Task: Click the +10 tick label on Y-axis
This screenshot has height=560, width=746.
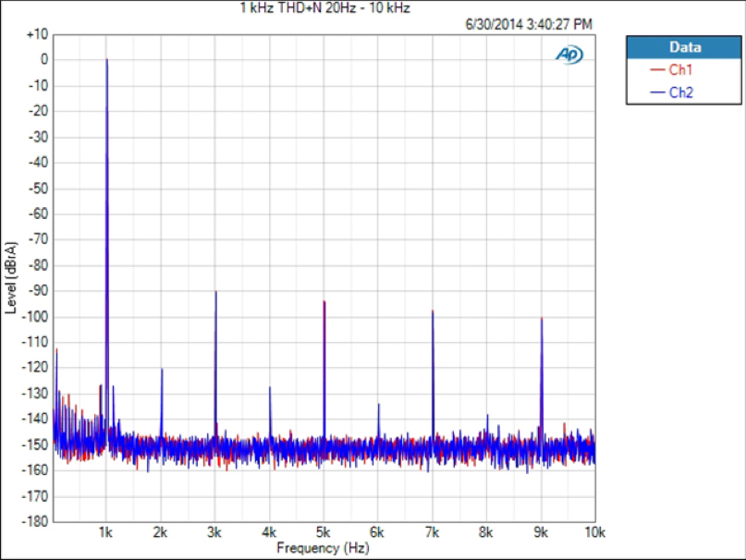Action: pyautogui.click(x=37, y=34)
